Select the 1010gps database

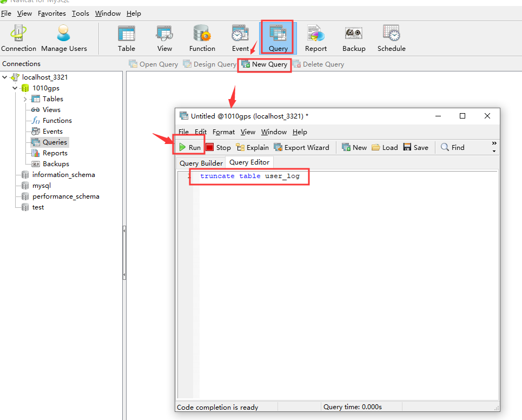click(x=46, y=88)
